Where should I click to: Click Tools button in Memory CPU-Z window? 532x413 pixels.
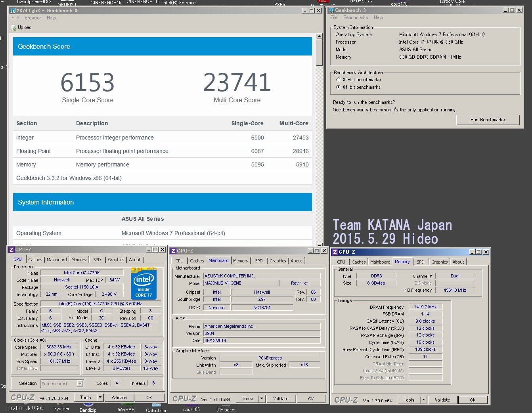(409, 400)
